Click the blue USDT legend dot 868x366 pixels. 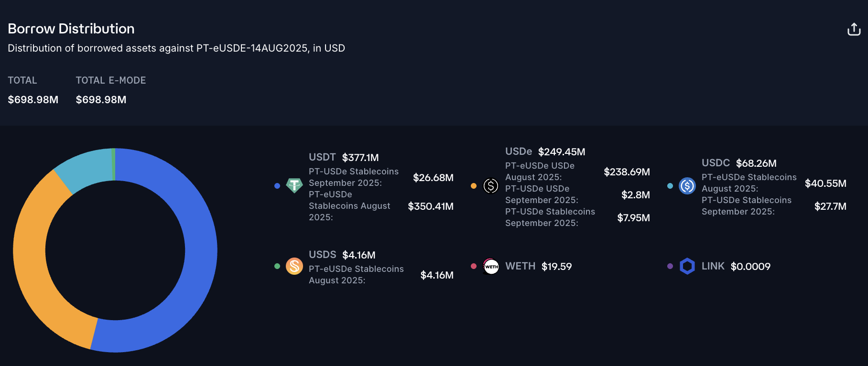pos(277,186)
